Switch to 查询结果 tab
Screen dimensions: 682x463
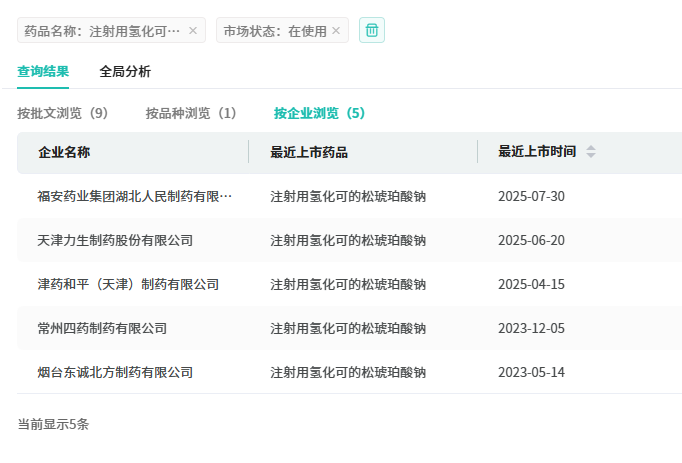(43, 71)
